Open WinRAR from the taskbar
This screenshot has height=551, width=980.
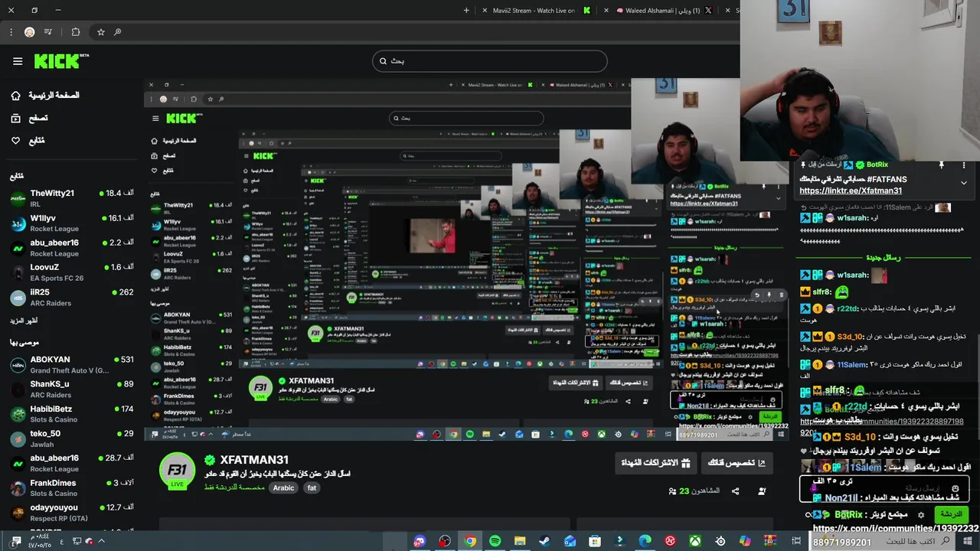pyautogui.click(x=770, y=541)
